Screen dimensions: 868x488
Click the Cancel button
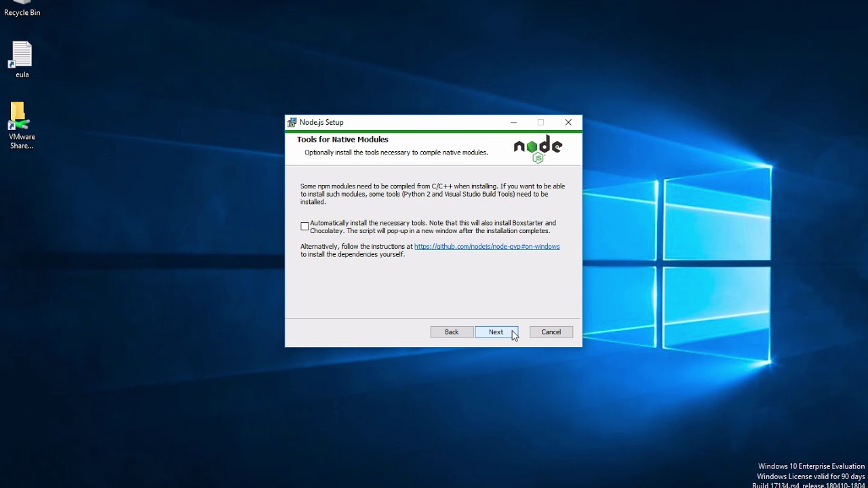[551, 332]
